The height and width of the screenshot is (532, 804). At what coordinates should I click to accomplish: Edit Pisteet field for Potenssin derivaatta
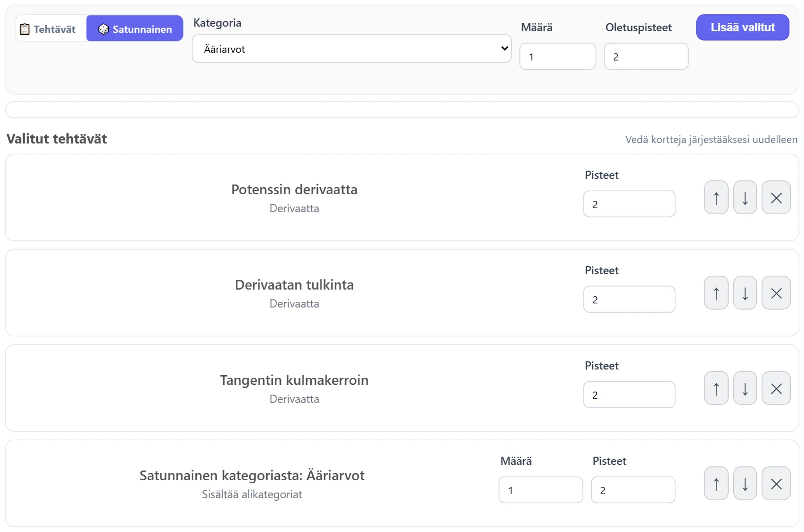pos(629,204)
